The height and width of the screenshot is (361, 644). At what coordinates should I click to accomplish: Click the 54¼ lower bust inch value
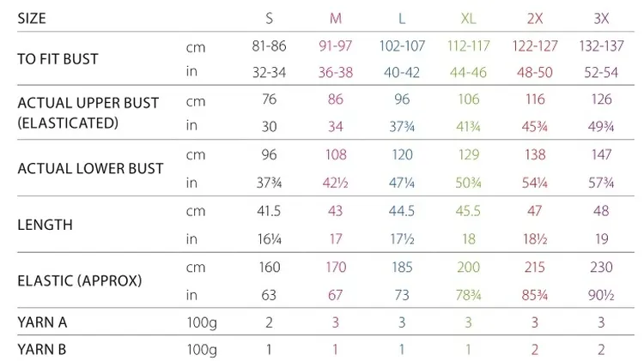pyautogui.click(x=535, y=183)
